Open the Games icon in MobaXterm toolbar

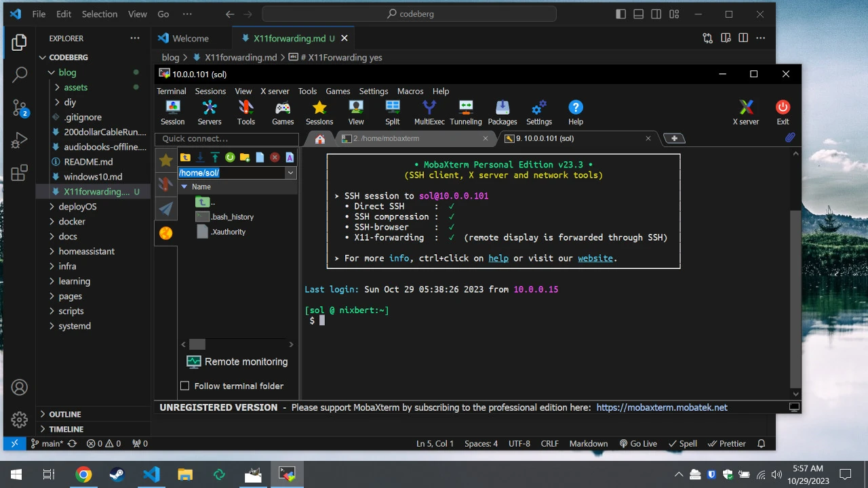coord(283,113)
